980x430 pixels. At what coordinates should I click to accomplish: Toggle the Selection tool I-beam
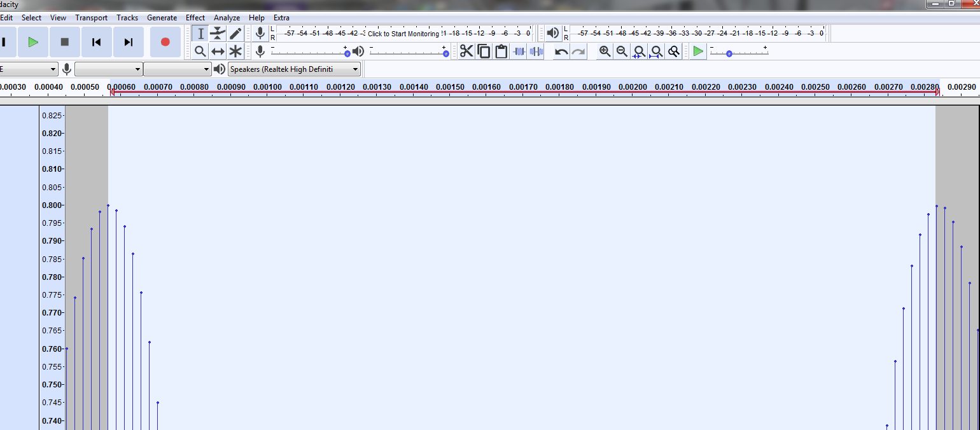pyautogui.click(x=200, y=34)
